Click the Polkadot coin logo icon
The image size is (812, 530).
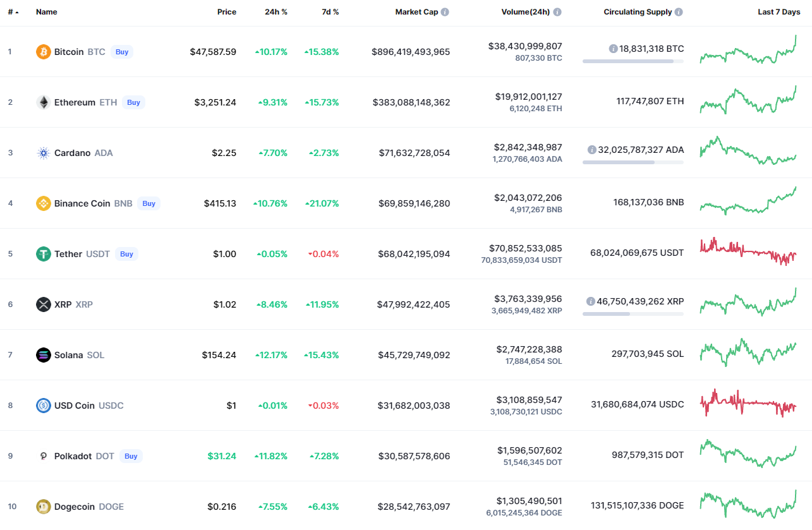click(x=44, y=456)
